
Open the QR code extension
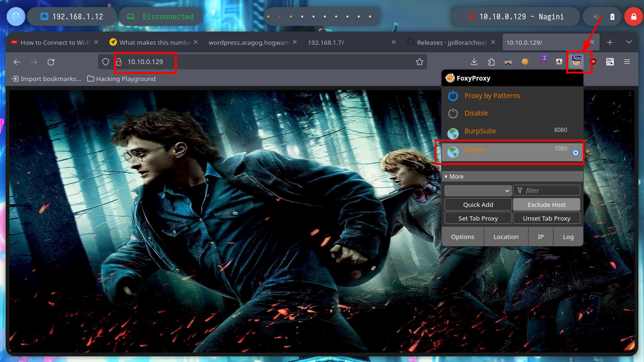point(610,62)
